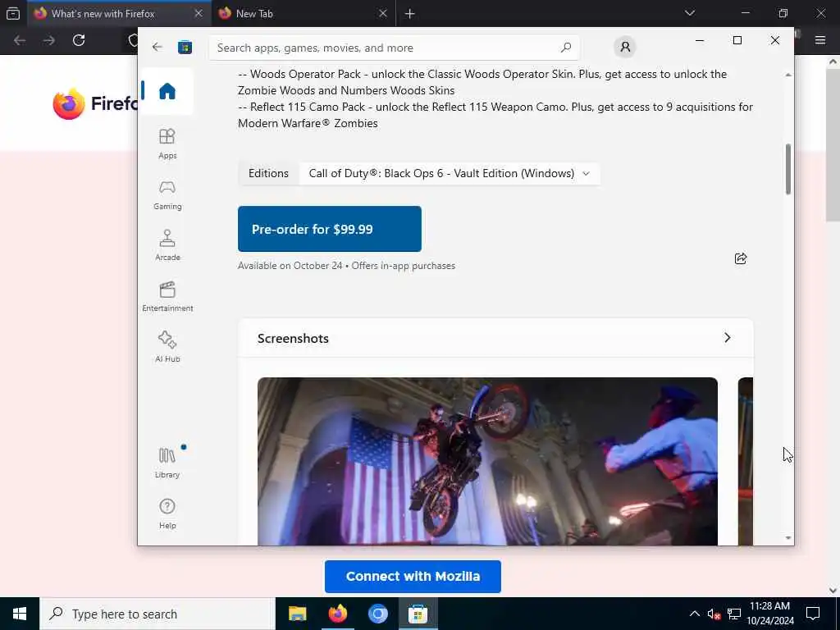This screenshot has width=840, height=630.
Task: Open Gaming section in sidebar
Action: point(167,194)
